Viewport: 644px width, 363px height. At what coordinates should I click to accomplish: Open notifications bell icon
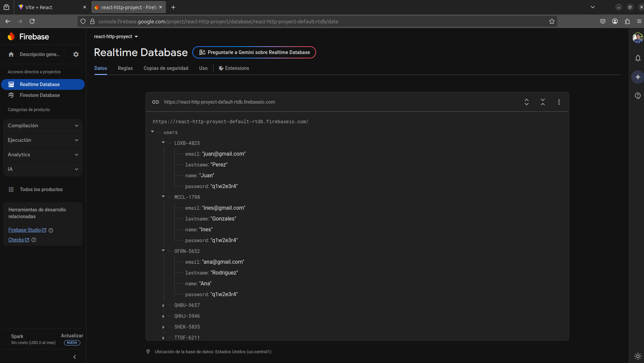point(638,58)
